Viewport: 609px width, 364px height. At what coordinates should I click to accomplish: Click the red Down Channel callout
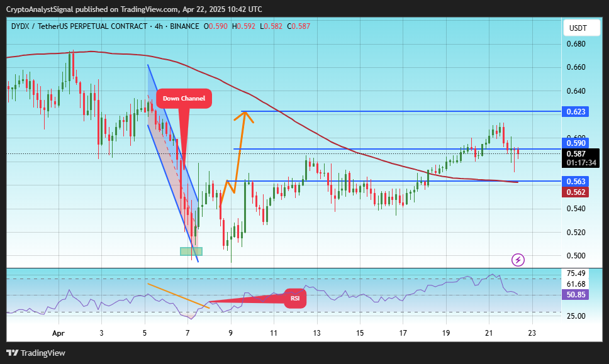pos(184,99)
